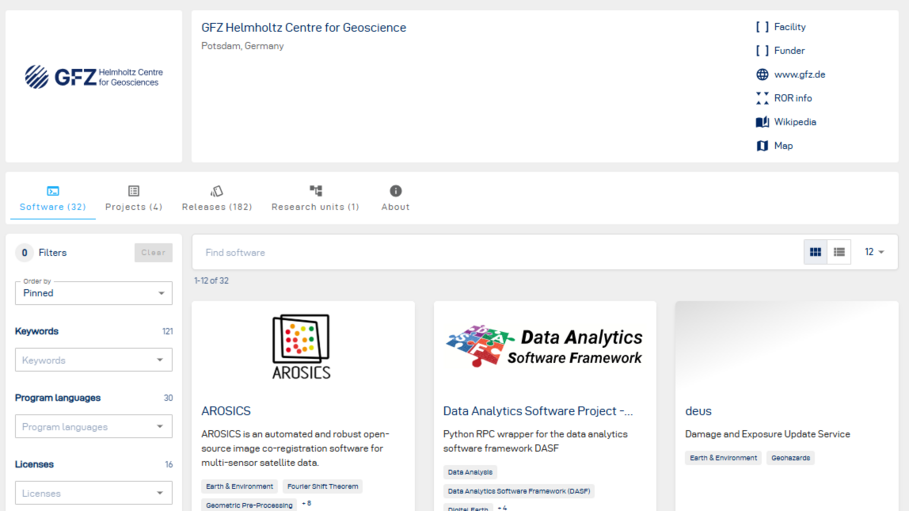This screenshot has height=511, width=909.
Task: Switch to the Releases (182) tab
Action: click(x=217, y=199)
